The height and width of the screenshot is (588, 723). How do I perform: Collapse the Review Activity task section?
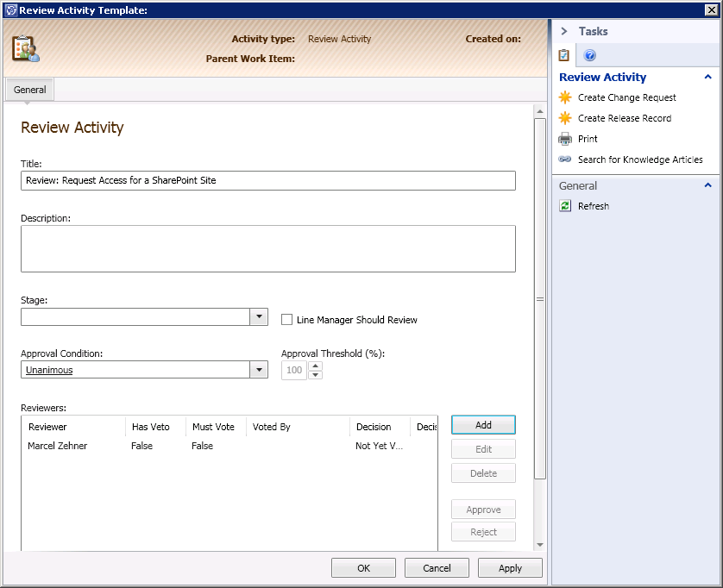click(x=708, y=78)
